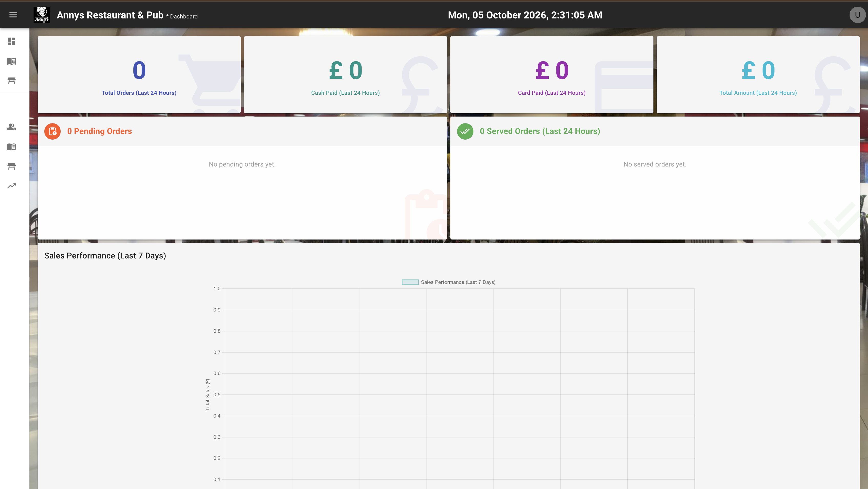Click the "No served orders yet." message

[x=655, y=164]
